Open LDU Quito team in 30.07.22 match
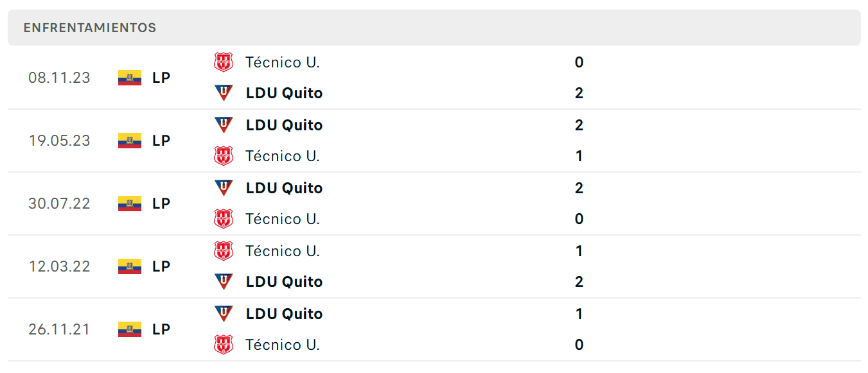This screenshot has width=868, height=373. tap(284, 188)
